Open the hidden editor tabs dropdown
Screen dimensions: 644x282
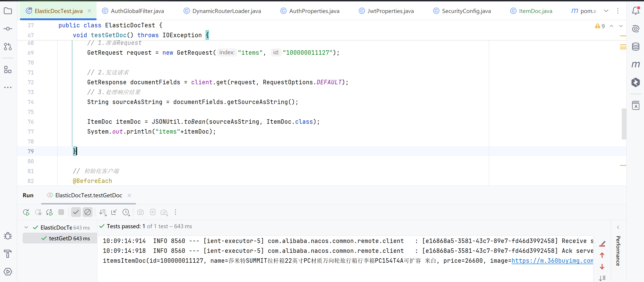(606, 11)
